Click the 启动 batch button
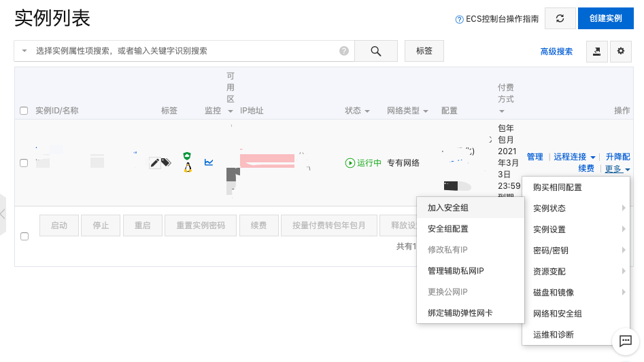Viewport: 644px width, 362px height. 59,225
